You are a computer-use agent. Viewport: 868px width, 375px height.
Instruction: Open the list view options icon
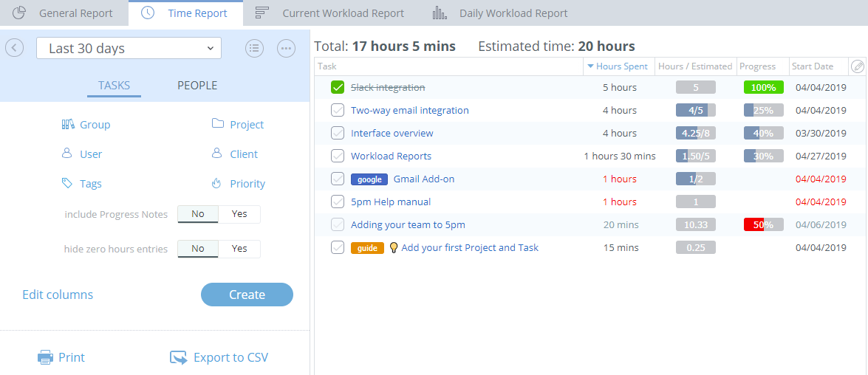[254, 48]
